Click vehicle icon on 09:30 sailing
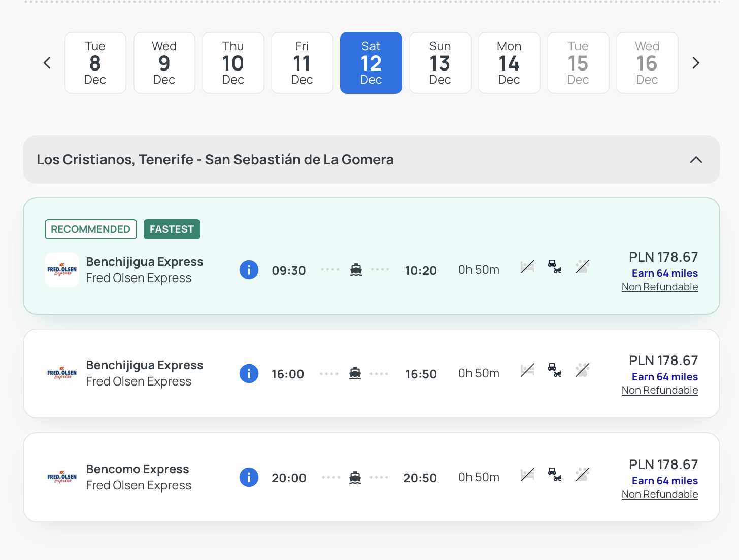This screenshot has height=560, width=739. point(555,266)
